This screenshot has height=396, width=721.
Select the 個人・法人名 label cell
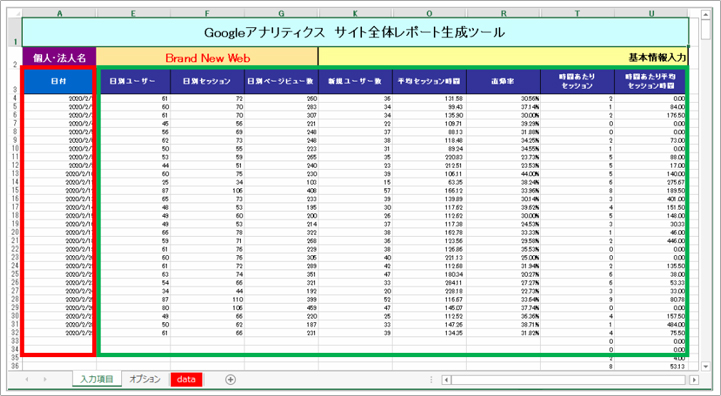pos(59,58)
